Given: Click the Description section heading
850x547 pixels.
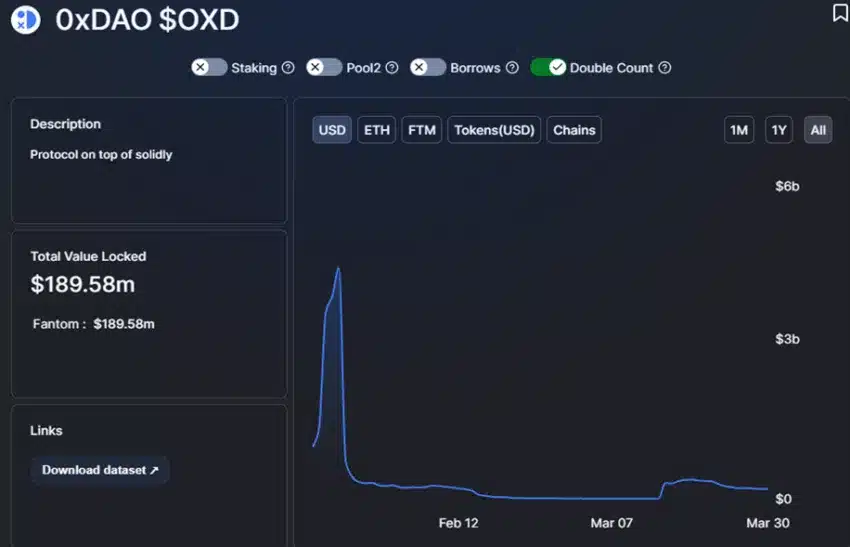Looking at the screenshot, I should [x=66, y=124].
